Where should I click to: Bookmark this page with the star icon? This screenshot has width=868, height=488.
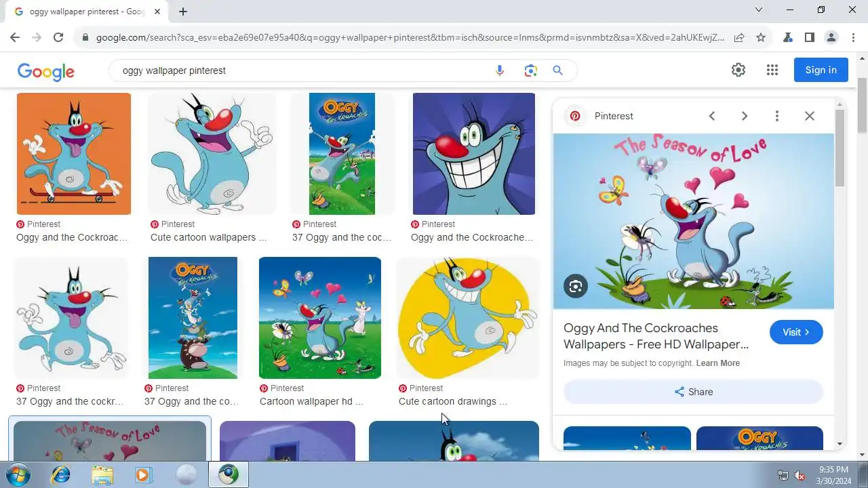click(761, 37)
